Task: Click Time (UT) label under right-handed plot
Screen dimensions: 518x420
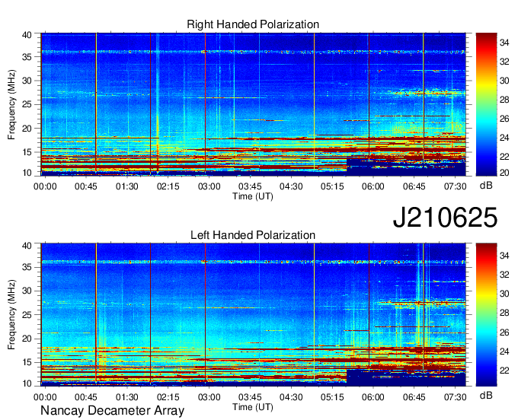Action: point(253,196)
